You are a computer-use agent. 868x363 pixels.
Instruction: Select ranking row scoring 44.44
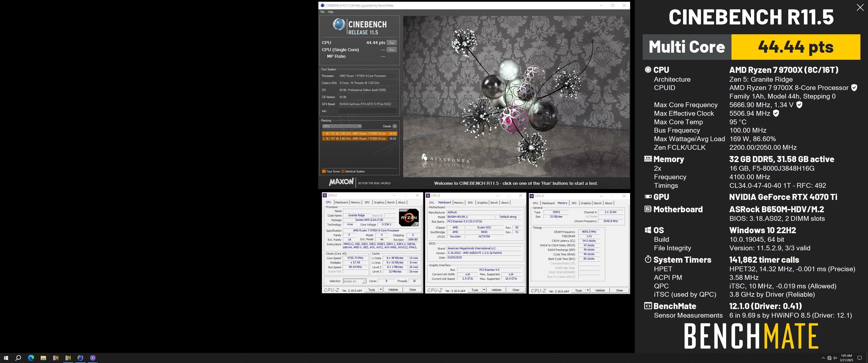(360, 134)
